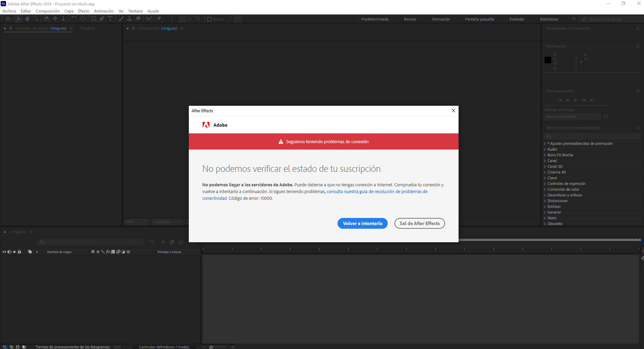This screenshot has width=644, height=349.
Task: Select the Zoom tool
Action: pos(36,19)
